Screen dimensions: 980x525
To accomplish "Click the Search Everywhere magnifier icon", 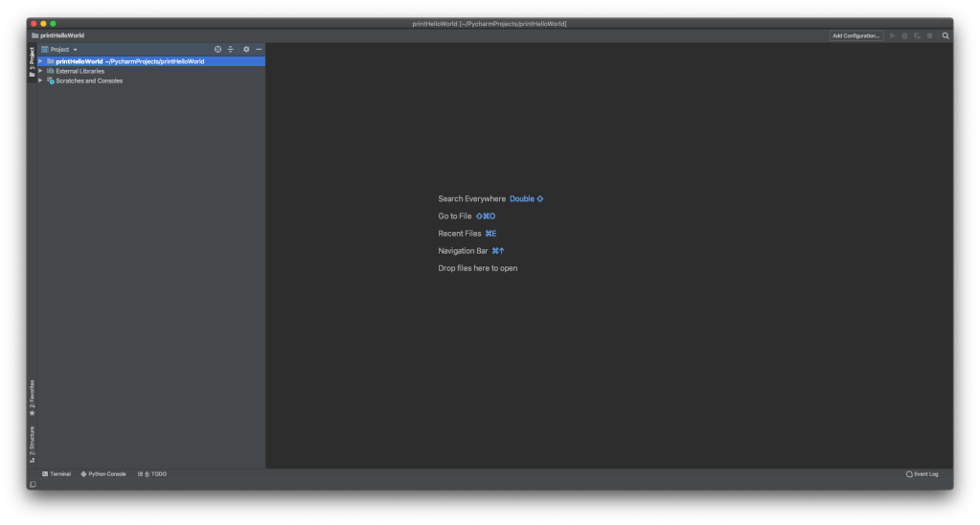I will (946, 35).
